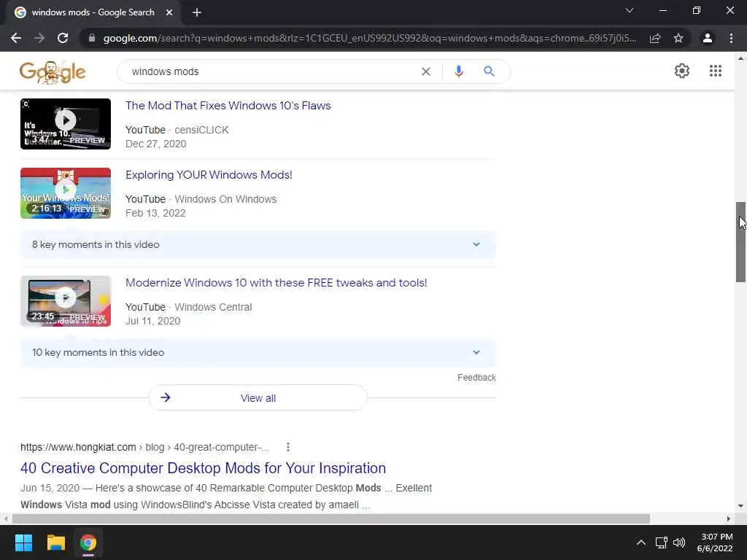Click the vertical scrollbar up arrow
Viewport: 747px width, 560px height.
click(741, 58)
